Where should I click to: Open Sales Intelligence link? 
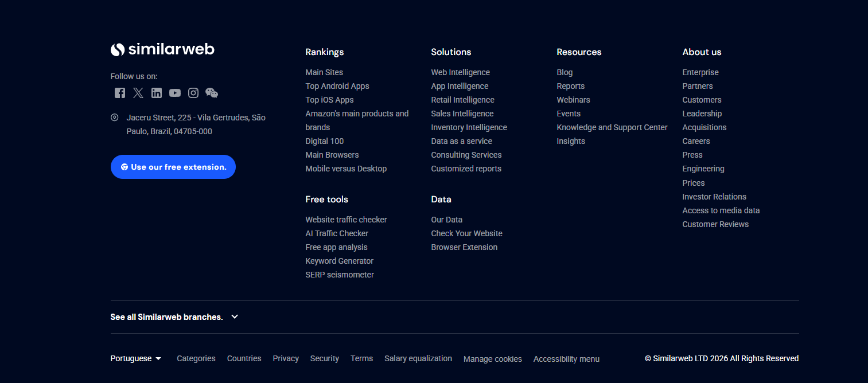point(462,114)
